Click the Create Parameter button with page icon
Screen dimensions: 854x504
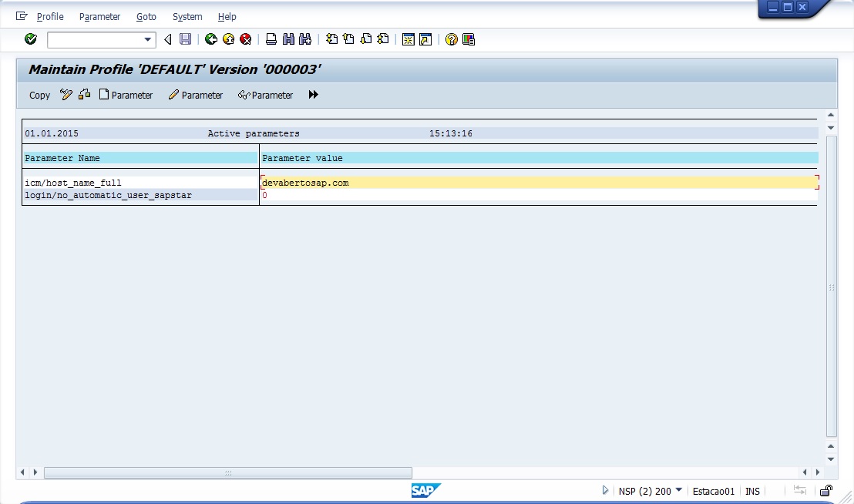point(126,96)
